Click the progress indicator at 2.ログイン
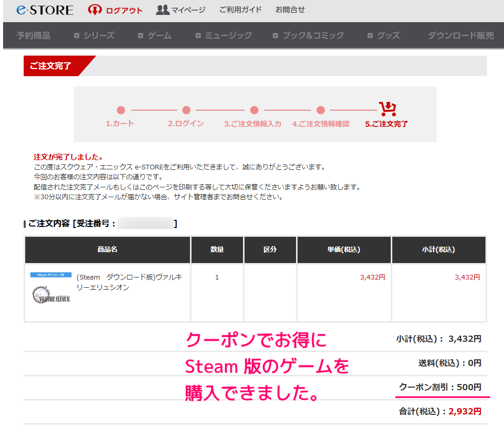Screen dimensions: 504x436 point(186,110)
